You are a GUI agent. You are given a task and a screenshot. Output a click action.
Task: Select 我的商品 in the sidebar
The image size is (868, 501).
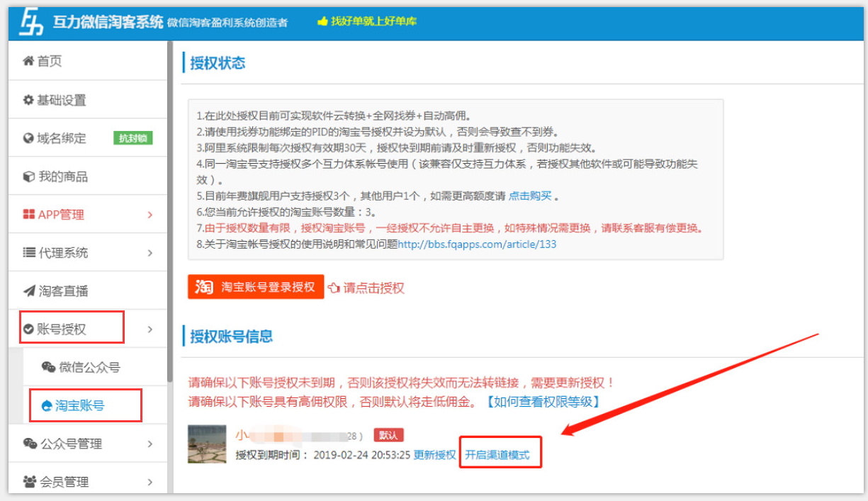pos(88,176)
